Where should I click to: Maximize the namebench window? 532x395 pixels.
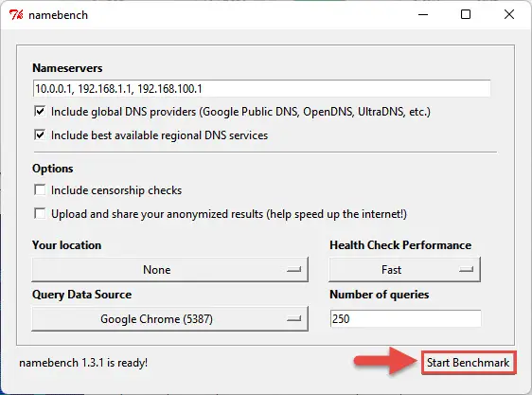[x=466, y=14]
